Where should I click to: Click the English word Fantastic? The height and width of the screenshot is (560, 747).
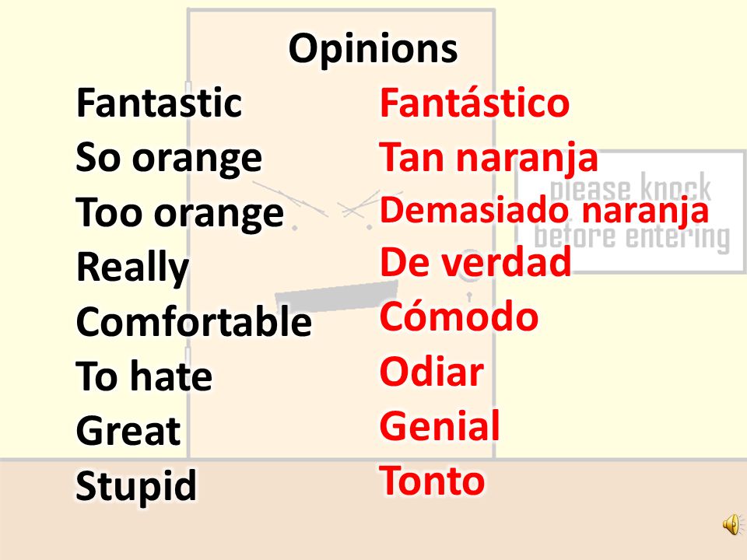tap(159, 103)
